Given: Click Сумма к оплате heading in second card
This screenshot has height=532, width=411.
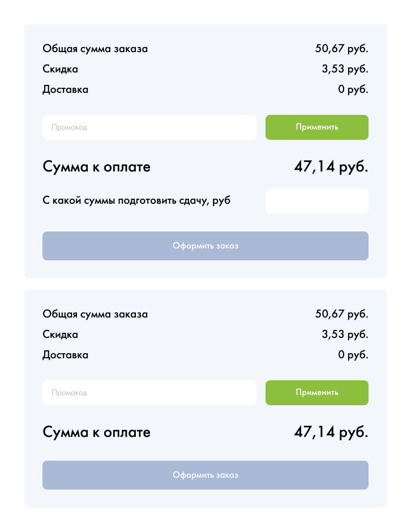Looking at the screenshot, I should pos(97,432).
